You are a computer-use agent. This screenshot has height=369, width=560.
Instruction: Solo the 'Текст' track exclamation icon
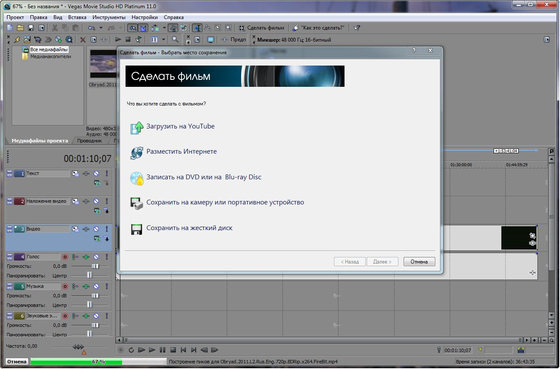point(106,174)
